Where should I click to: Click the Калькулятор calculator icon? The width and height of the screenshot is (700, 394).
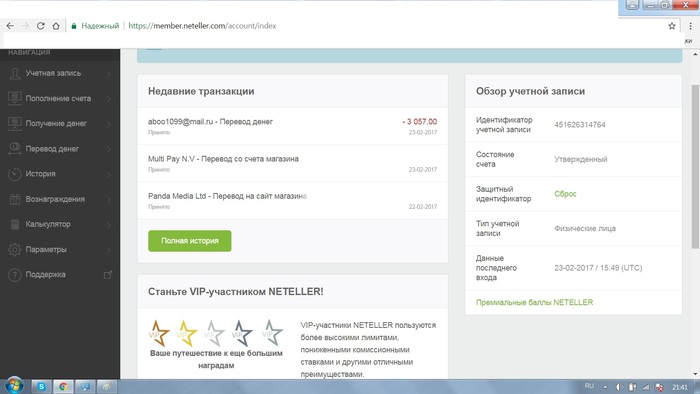pos(15,224)
